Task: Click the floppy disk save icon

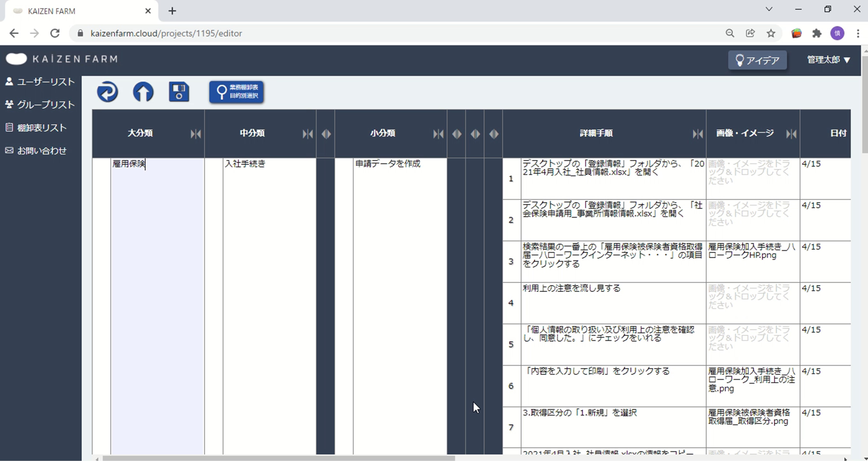Action: [179, 92]
